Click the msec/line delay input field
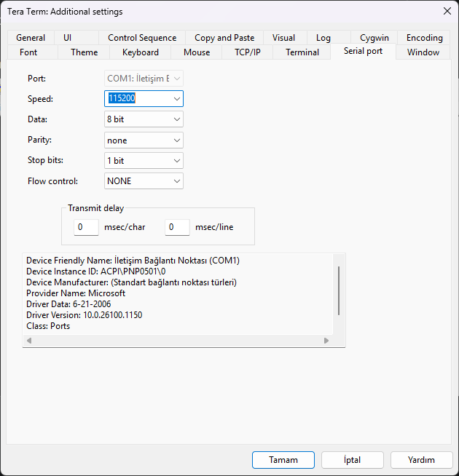 click(x=178, y=227)
